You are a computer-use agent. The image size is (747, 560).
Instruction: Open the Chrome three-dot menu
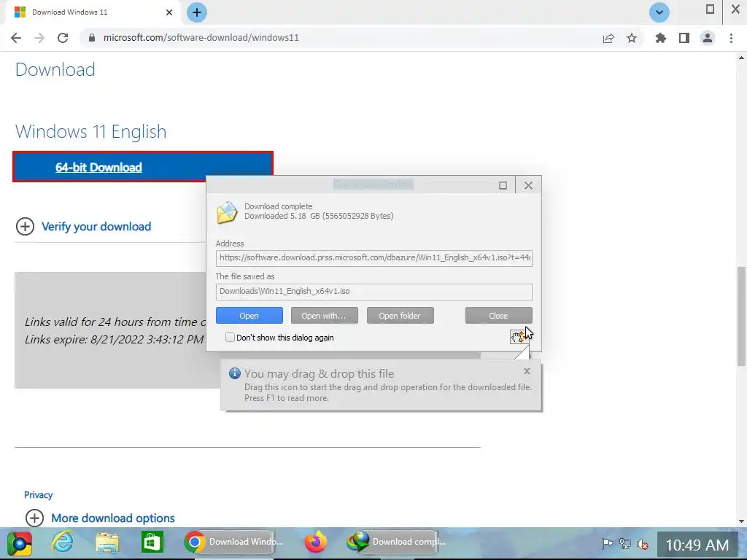tap(731, 38)
